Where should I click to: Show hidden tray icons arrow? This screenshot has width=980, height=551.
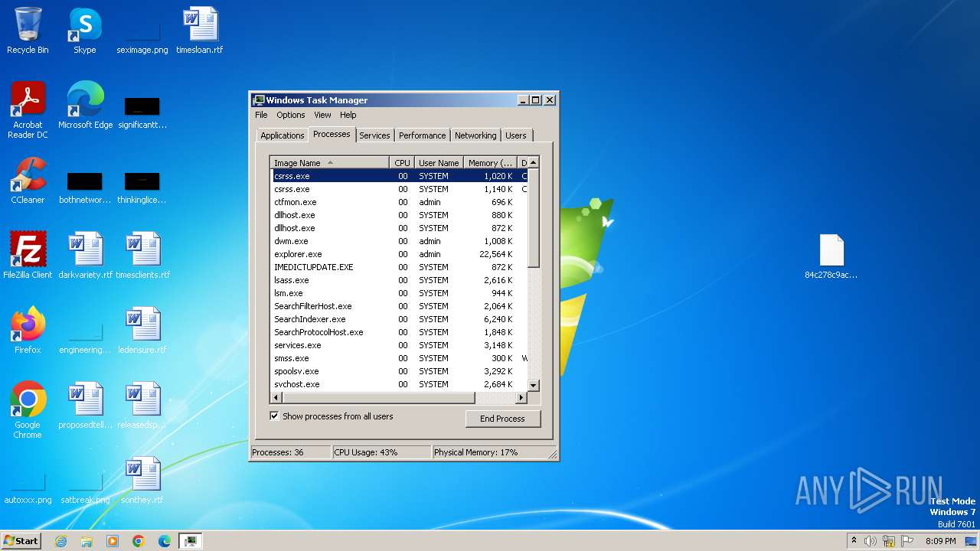point(854,541)
